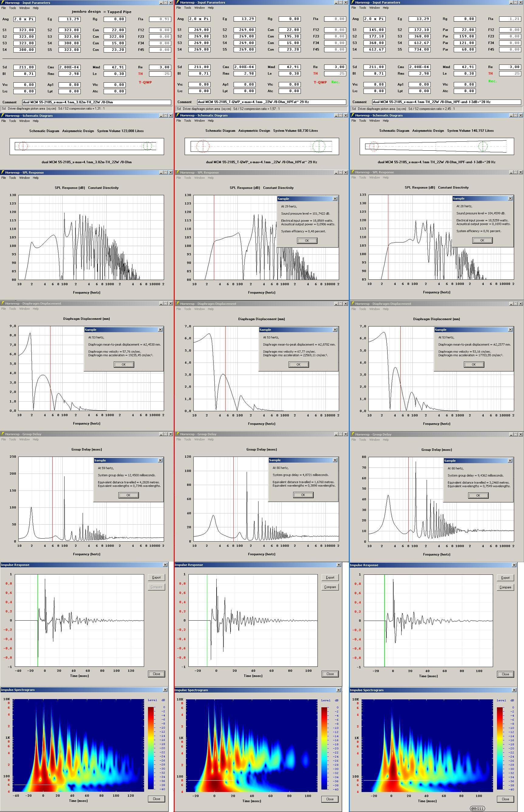The image size is (524, 812).
Task: Click Hornresp lightning icon of jwmbro Input Parameters window
Action: [3, 3]
